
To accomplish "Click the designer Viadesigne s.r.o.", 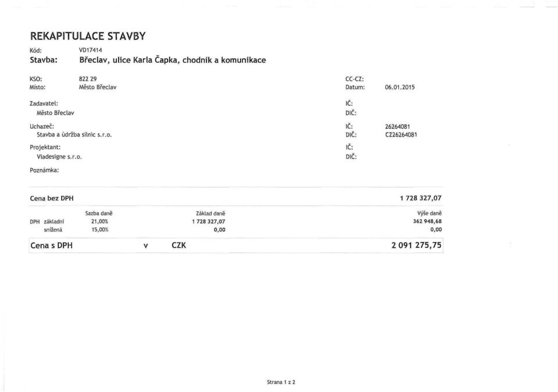I will click(59, 157).
